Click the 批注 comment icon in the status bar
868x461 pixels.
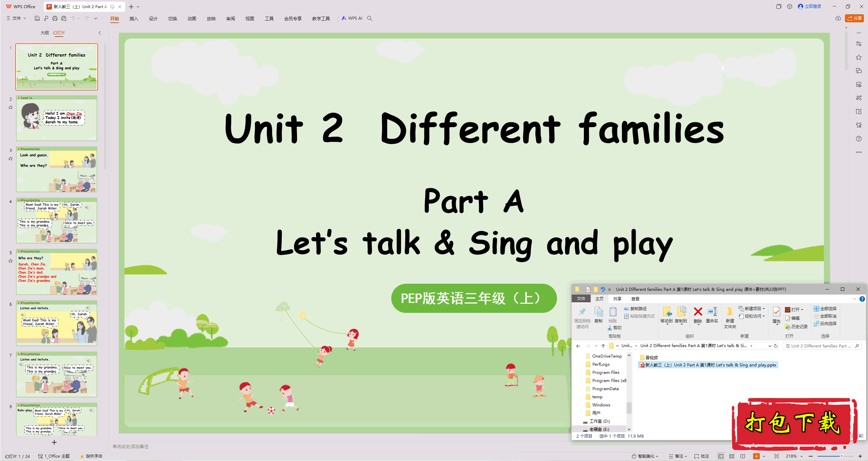click(x=702, y=456)
